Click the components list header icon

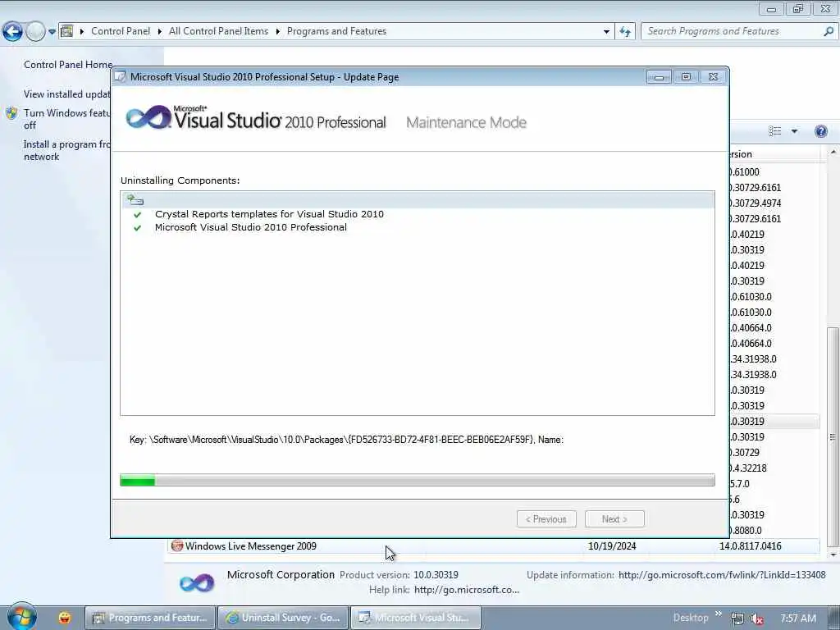[x=135, y=200]
